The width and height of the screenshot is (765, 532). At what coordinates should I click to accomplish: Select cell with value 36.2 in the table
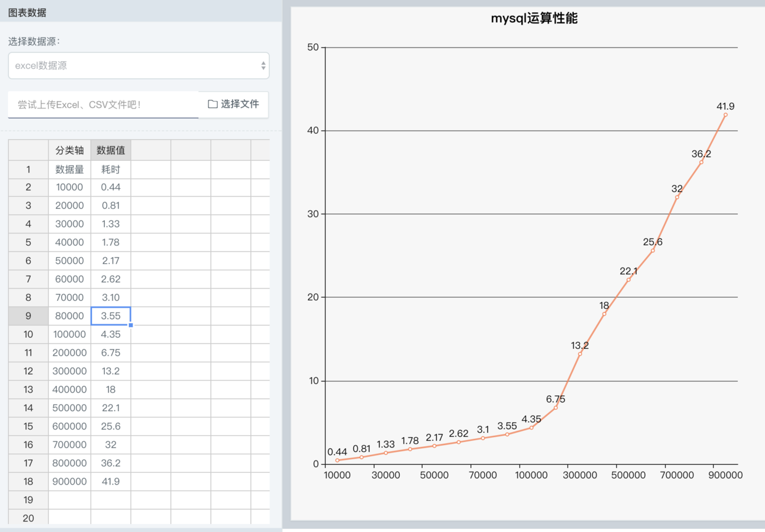(x=110, y=463)
